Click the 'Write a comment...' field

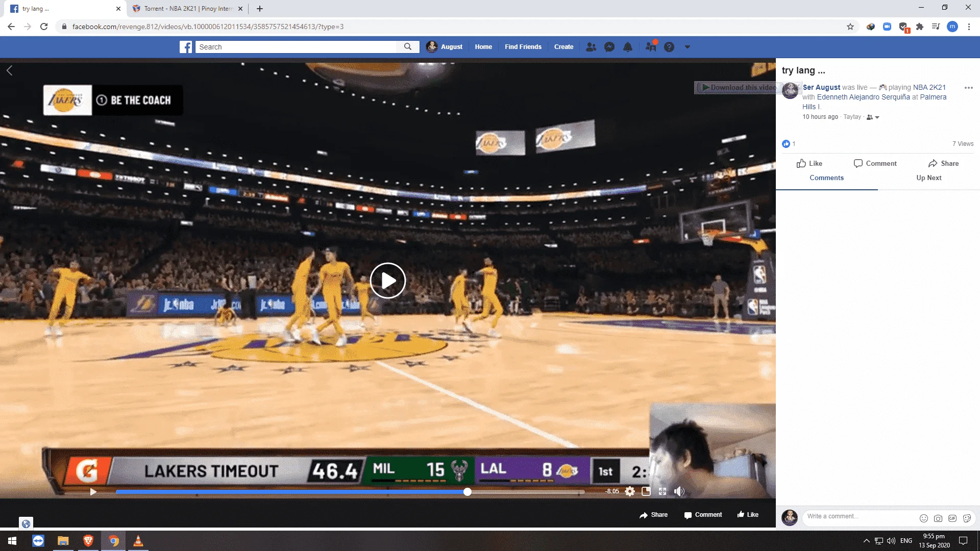tap(861, 516)
